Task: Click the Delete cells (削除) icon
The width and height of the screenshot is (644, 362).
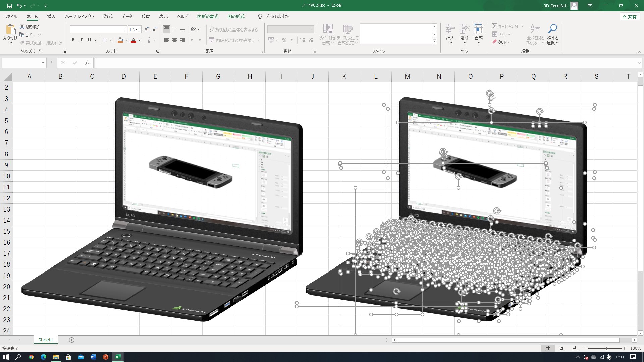Action: click(x=465, y=29)
